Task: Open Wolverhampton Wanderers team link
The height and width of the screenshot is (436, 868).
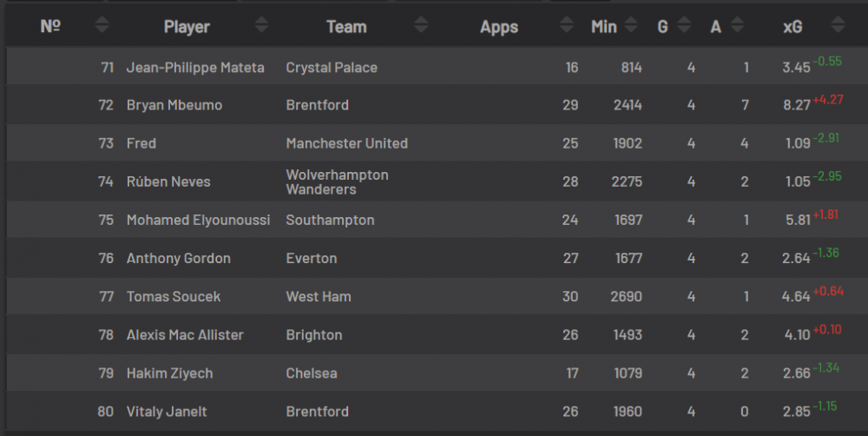Action: (x=337, y=182)
